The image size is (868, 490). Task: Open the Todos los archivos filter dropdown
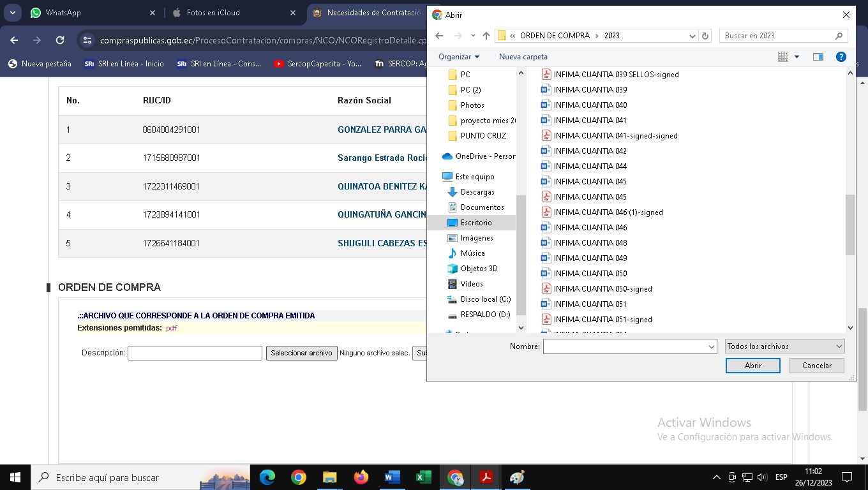coord(784,346)
